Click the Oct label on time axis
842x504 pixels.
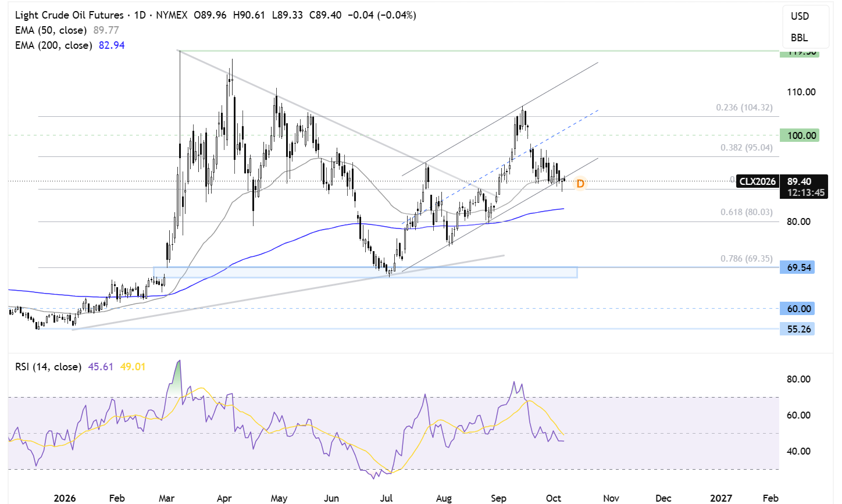[x=554, y=498]
